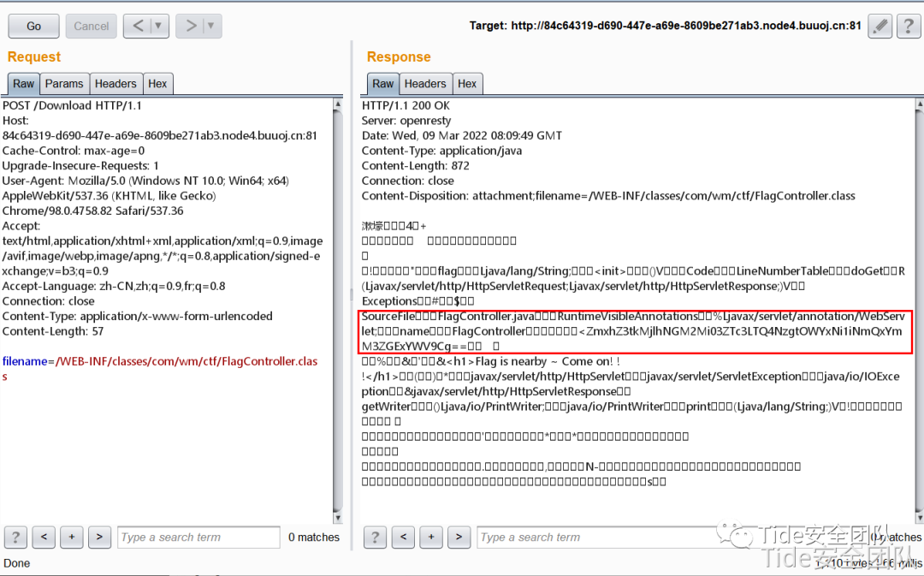
Task: Click the Content-Length: 57 request header
Action: point(53,331)
